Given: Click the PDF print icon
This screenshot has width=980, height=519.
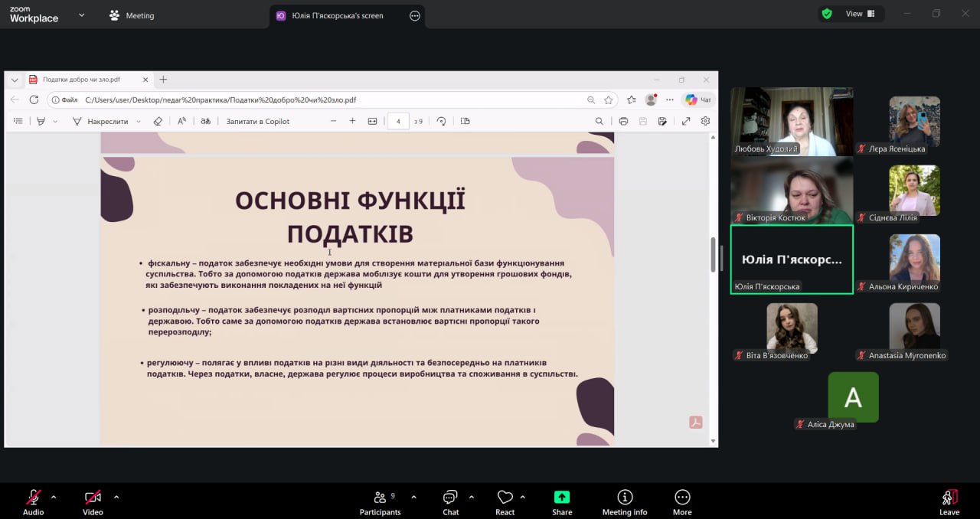Looking at the screenshot, I should tap(623, 121).
